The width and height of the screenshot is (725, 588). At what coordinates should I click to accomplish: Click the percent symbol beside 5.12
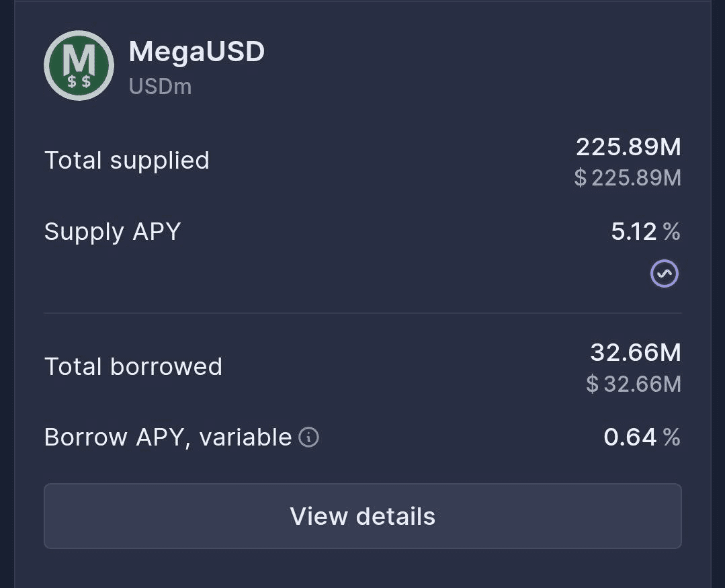671,232
